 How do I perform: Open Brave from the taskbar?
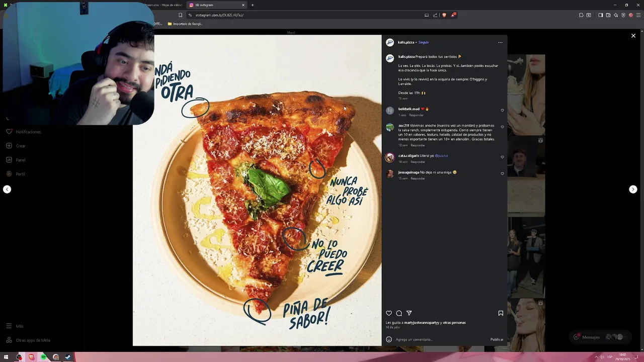[31, 357]
